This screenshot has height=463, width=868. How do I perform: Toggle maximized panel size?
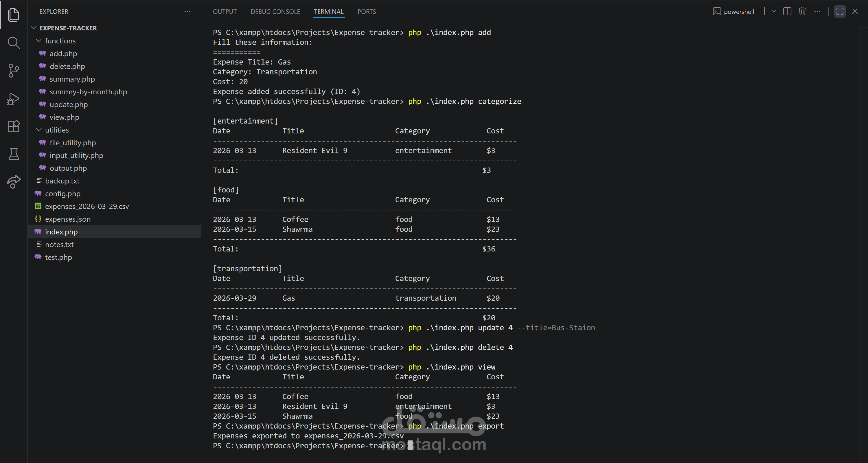click(840, 12)
